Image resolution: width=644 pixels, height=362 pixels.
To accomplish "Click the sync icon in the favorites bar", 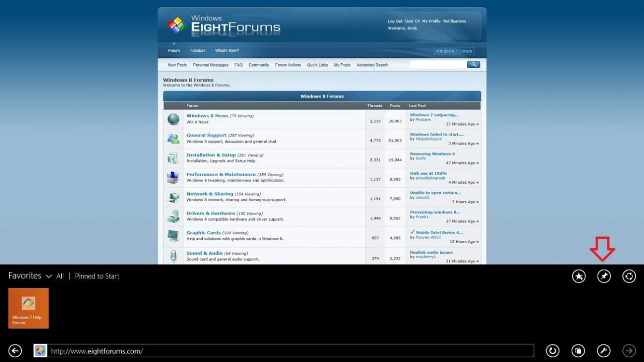I will 629,276.
